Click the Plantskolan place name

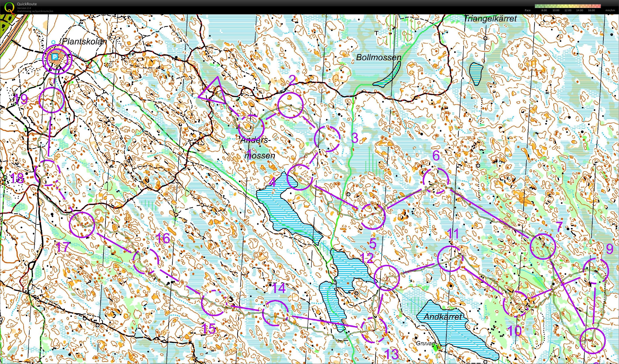[x=84, y=42]
